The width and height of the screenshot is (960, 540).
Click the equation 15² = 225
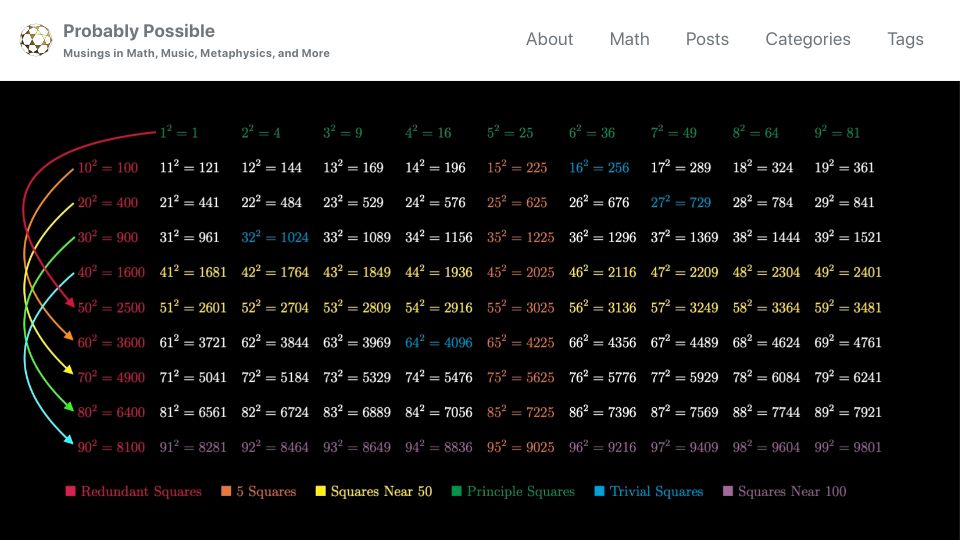pos(517,167)
